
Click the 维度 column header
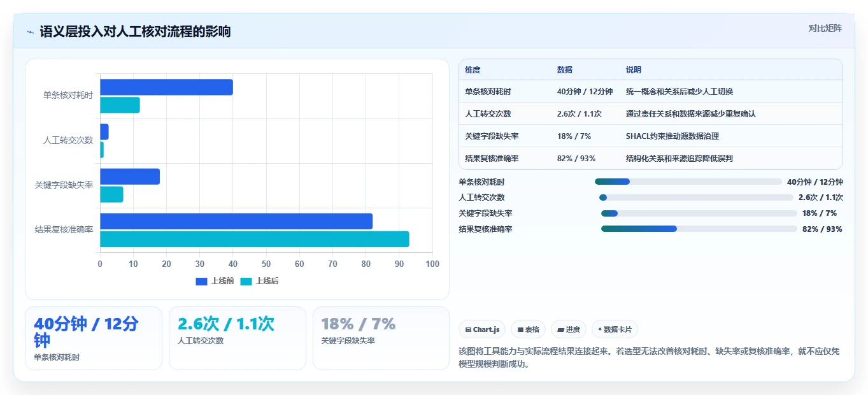point(473,70)
